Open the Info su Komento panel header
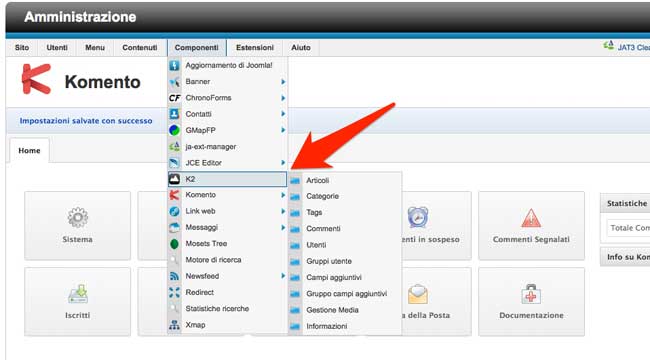650x360 pixels. [x=625, y=257]
